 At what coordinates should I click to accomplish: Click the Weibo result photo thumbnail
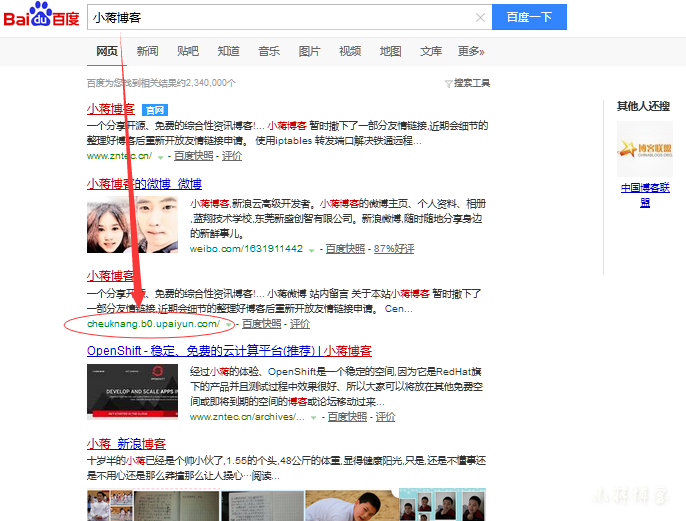pos(132,224)
